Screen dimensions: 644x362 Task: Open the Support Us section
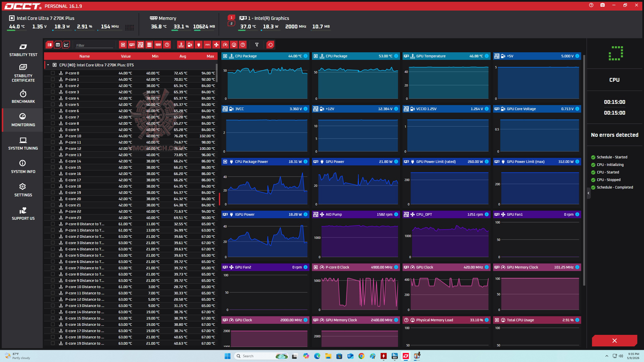(x=23, y=214)
